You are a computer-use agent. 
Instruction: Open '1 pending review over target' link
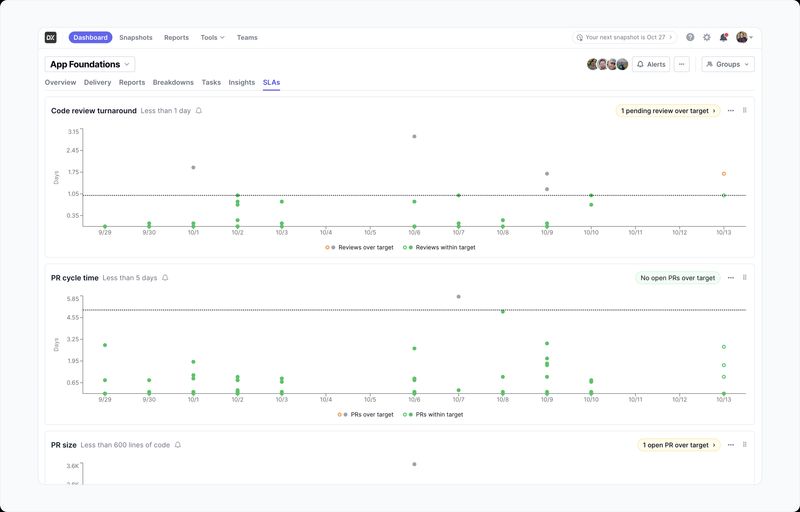click(x=668, y=111)
